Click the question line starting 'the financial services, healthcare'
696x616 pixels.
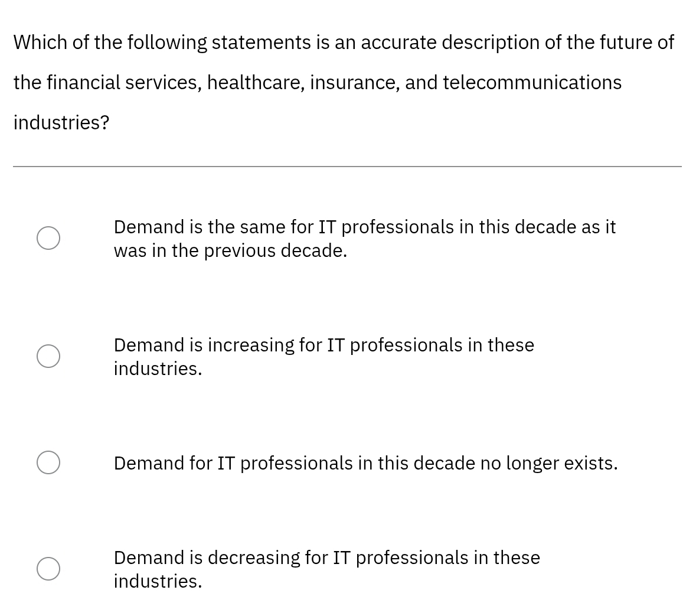317,83
